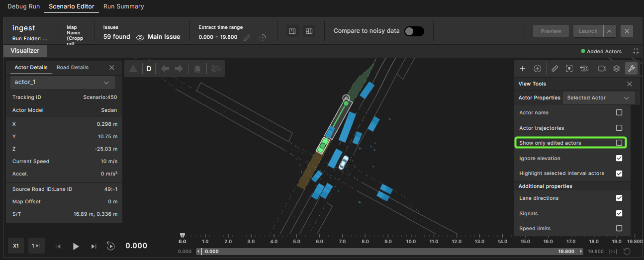Click the exit fullscreen icon near Added Actors
Viewport: 644px width, 260px height.
(636, 51)
